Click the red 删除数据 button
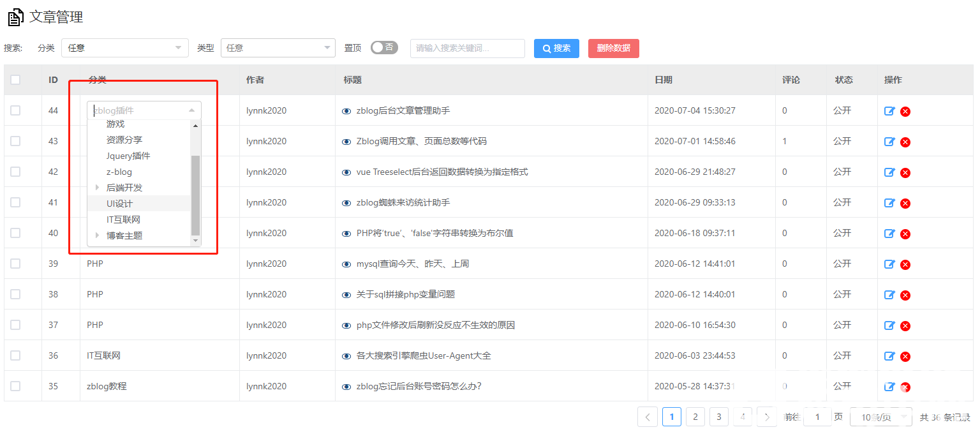This screenshot has width=980, height=448. click(613, 49)
